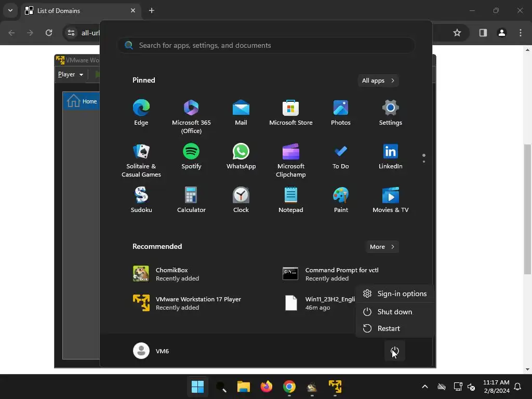This screenshot has width=532, height=399.
Task: Open Spotify from the Start menu
Action: click(x=191, y=156)
